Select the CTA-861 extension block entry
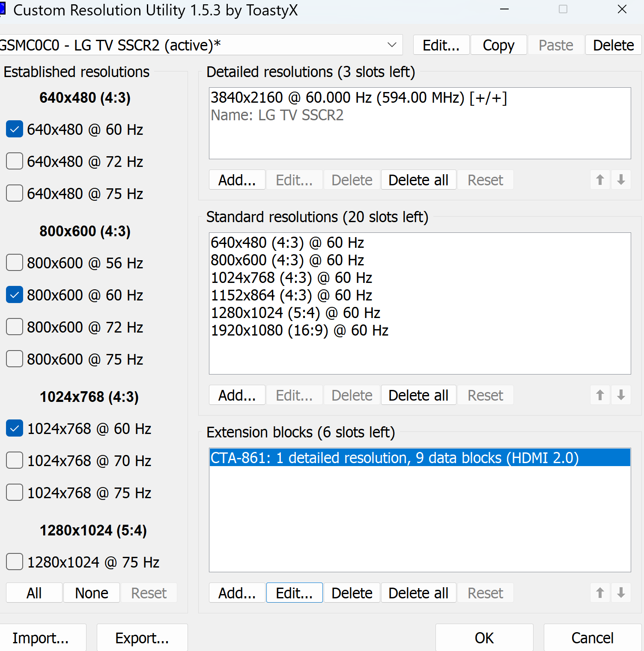 coord(394,458)
